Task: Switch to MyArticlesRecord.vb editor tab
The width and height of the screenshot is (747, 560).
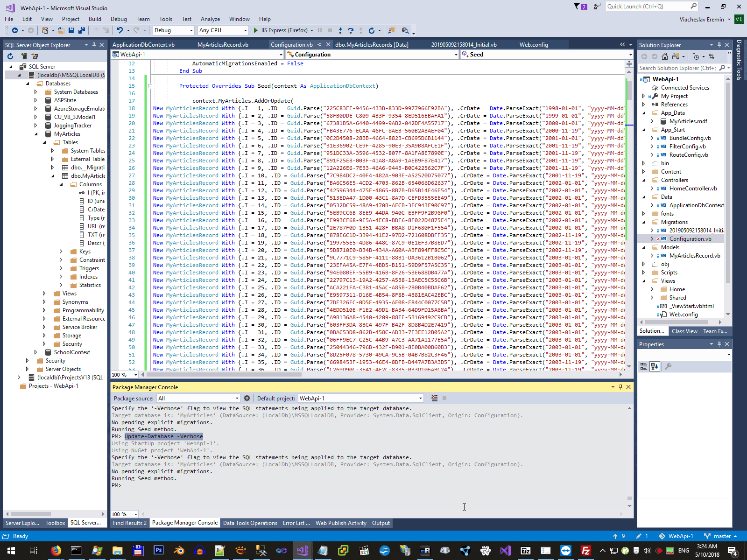Action: [223, 45]
